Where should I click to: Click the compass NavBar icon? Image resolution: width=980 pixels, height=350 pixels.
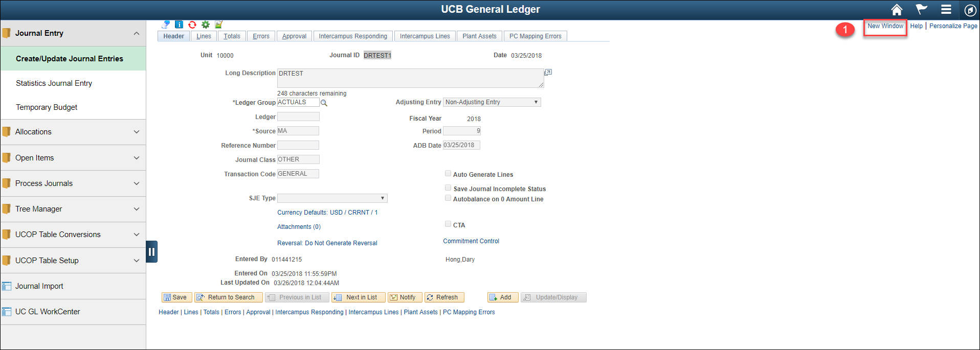pyautogui.click(x=970, y=10)
